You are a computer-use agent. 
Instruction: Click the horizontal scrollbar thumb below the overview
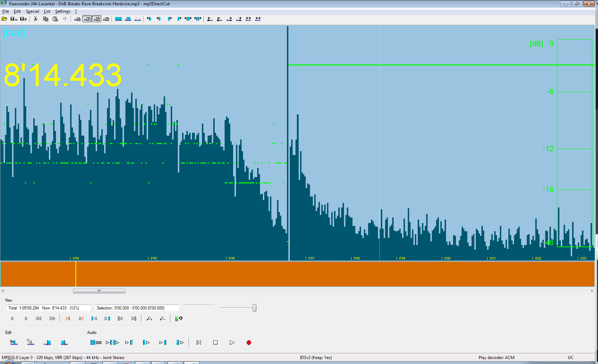(99, 291)
